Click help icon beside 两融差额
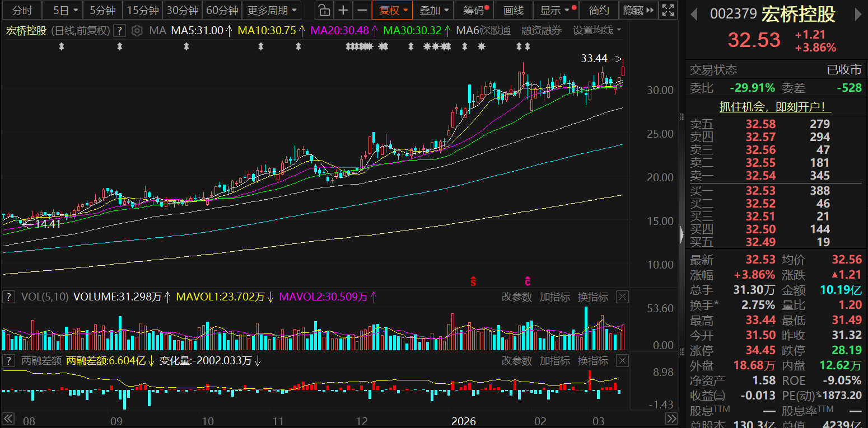 pyautogui.click(x=8, y=361)
